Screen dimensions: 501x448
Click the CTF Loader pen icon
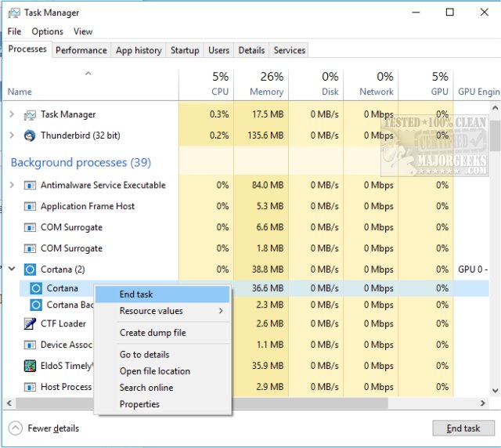coord(30,323)
